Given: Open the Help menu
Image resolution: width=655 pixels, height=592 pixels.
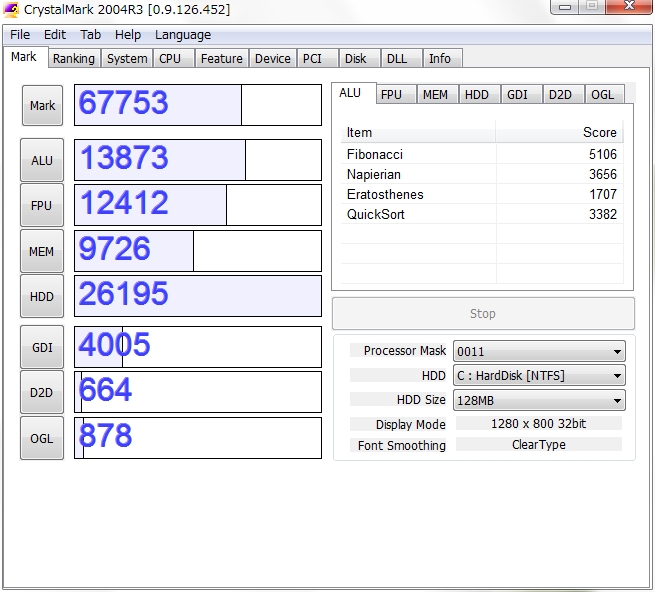Looking at the screenshot, I should [128, 35].
